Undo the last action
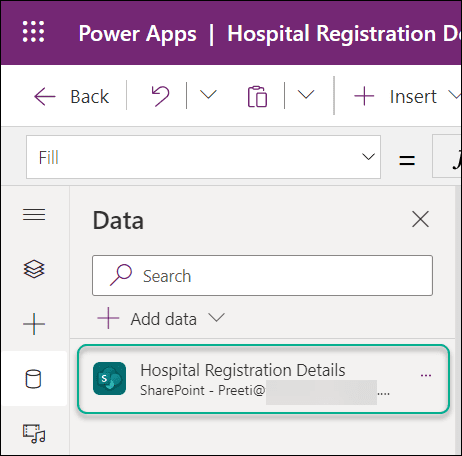Screen dimensions: 462x456 tap(160, 96)
